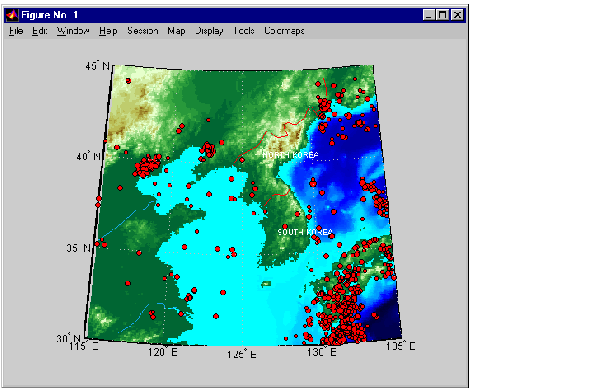Open the Tools menu
Image resolution: width=598 pixels, height=391 pixels.
pos(244,31)
